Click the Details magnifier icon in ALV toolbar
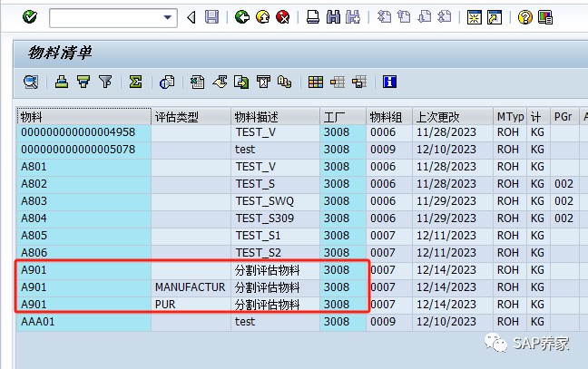588x369 pixels. point(31,82)
